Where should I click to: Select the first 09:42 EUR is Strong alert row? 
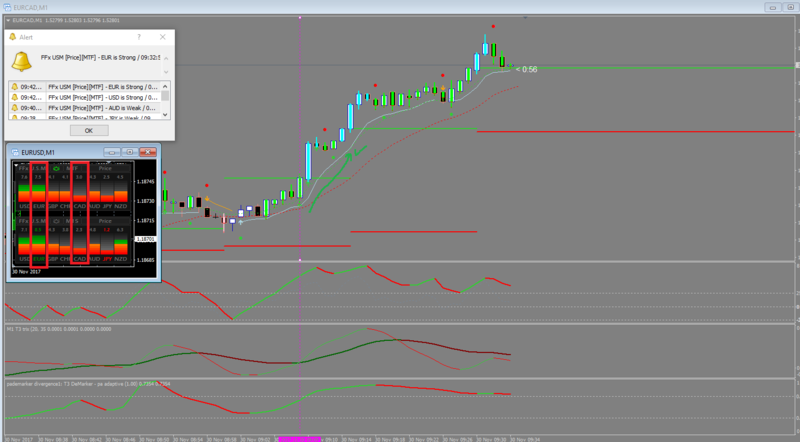coord(84,87)
